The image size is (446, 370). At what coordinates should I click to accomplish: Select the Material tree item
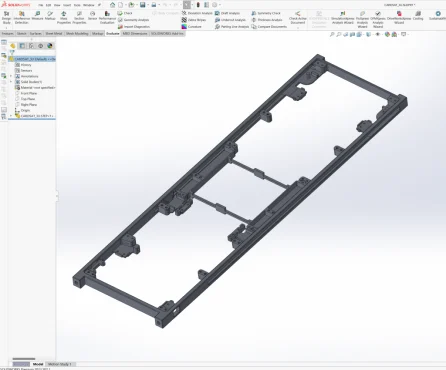35,88
